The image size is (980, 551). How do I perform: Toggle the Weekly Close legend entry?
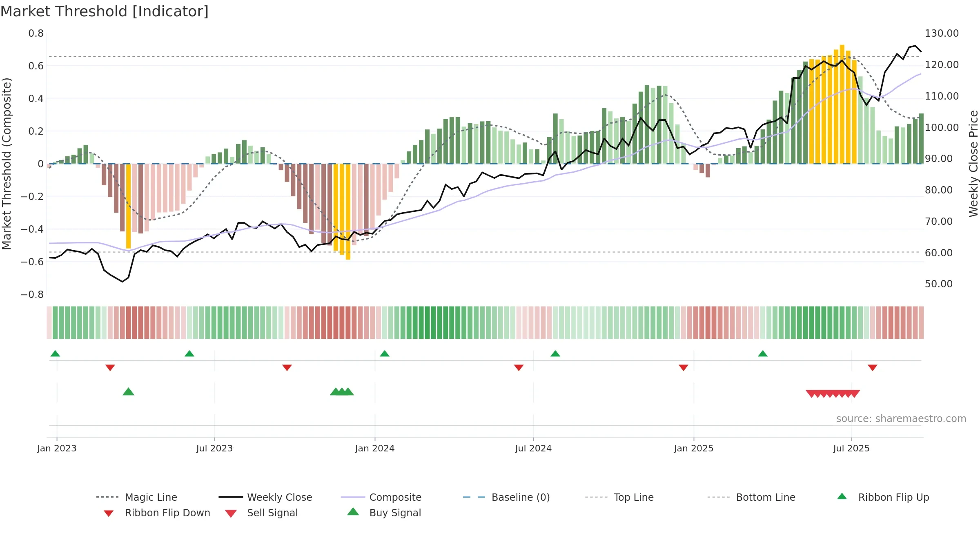[x=265, y=497]
